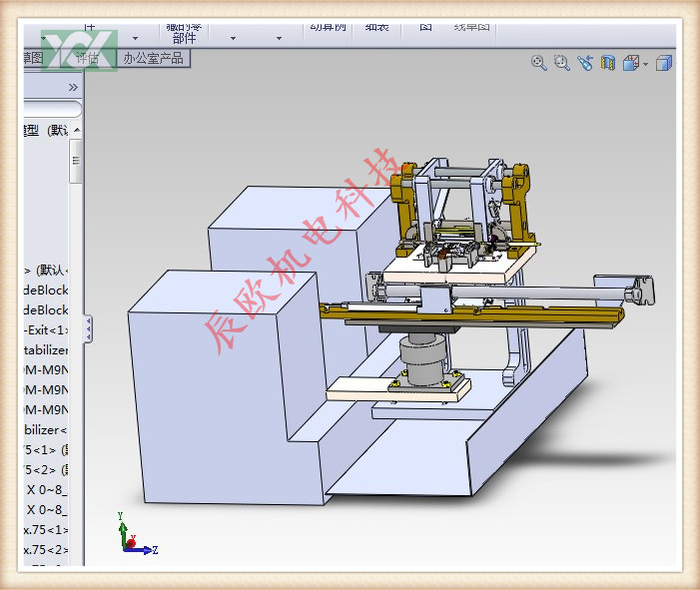This screenshot has height=590, width=700.
Task: Click the blue Z axis of triad
Action: point(142,550)
